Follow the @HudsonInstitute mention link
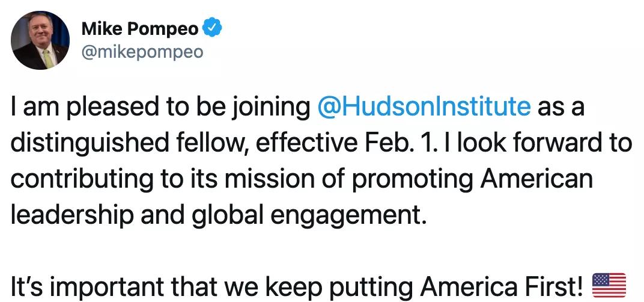The height and width of the screenshot is (302, 644). pyautogui.click(x=424, y=108)
